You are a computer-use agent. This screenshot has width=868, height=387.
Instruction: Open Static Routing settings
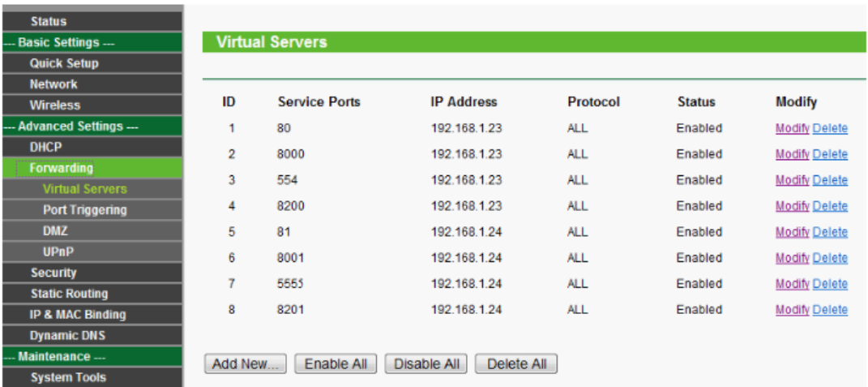[69, 294]
